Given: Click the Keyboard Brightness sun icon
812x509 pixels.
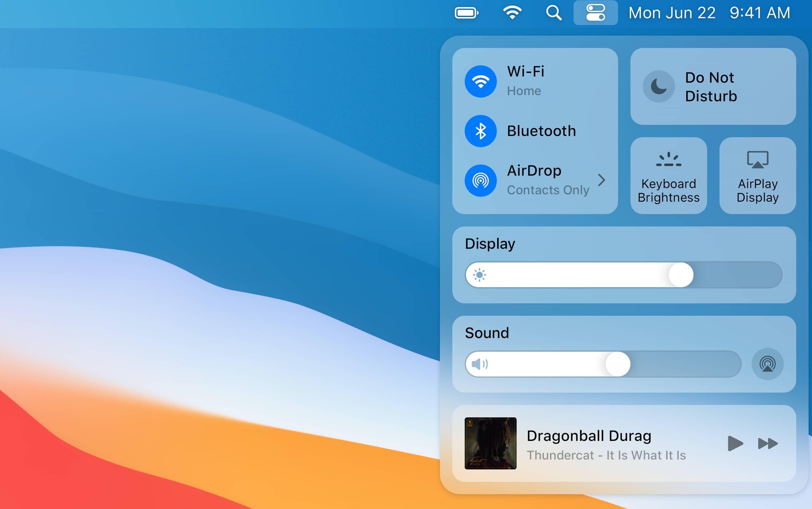Looking at the screenshot, I should pos(668,159).
